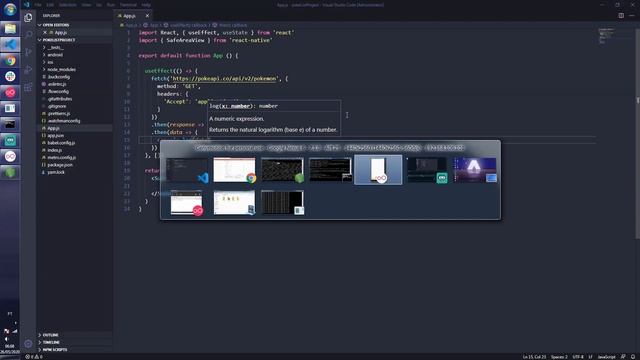The width and height of the screenshot is (640, 360).
Task: Open the Extensions view icon
Action: tap(28, 87)
